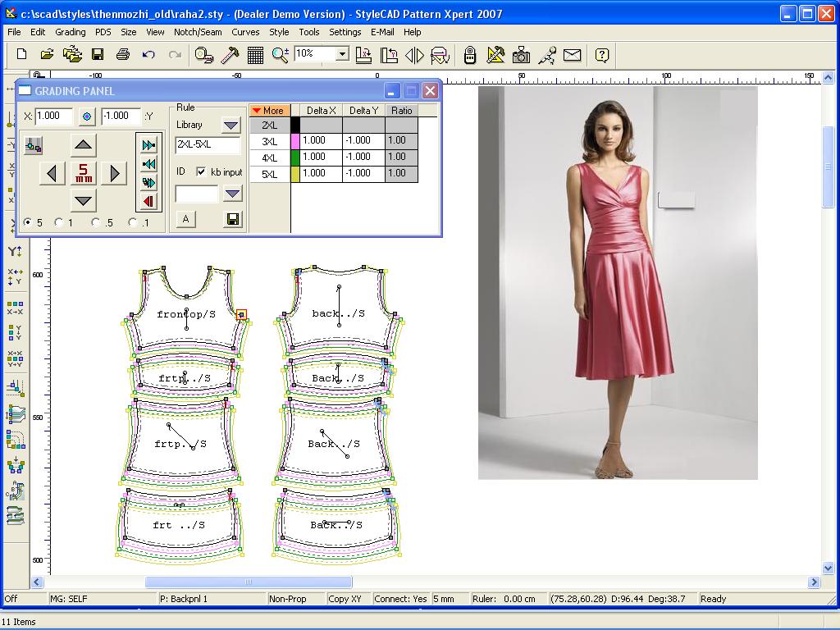
Task: Select the .1 increment radio button
Action: coord(130,221)
